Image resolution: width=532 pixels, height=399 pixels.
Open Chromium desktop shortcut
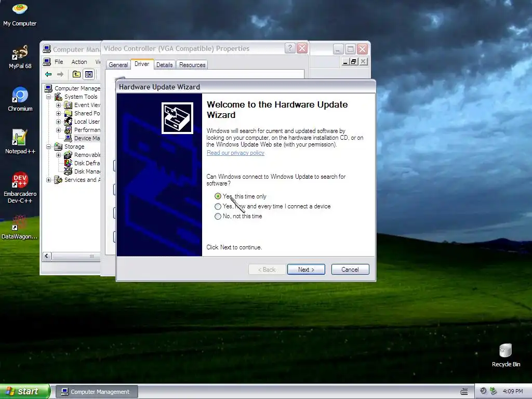(x=20, y=99)
